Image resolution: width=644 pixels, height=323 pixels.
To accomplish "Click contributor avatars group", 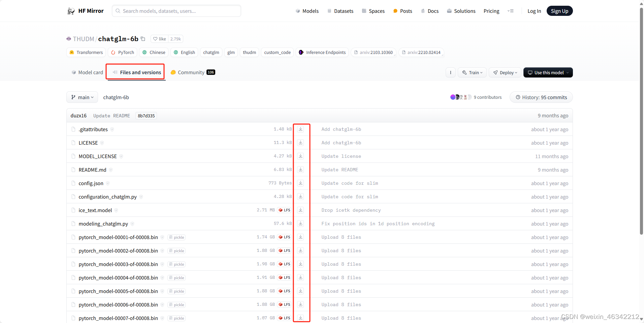I will pos(461,97).
